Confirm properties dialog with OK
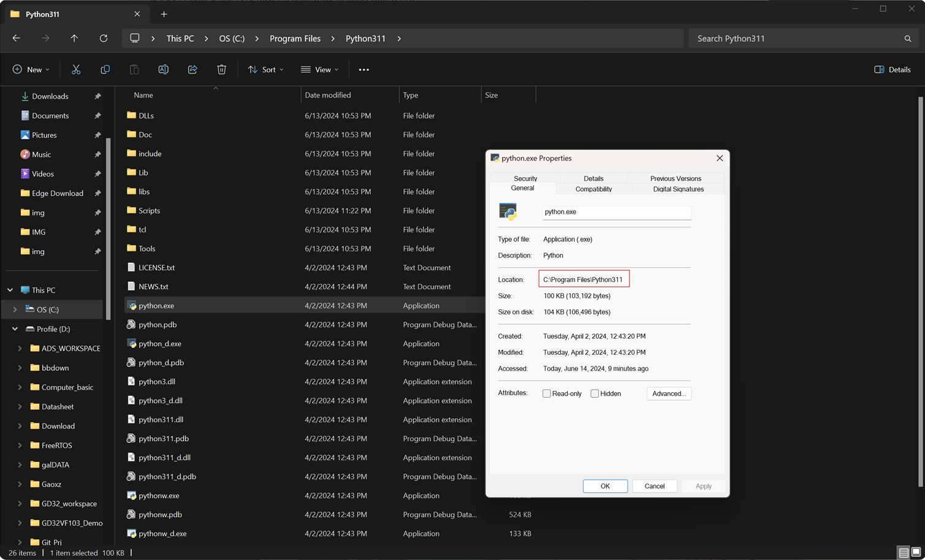925x560 pixels. (x=605, y=486)
